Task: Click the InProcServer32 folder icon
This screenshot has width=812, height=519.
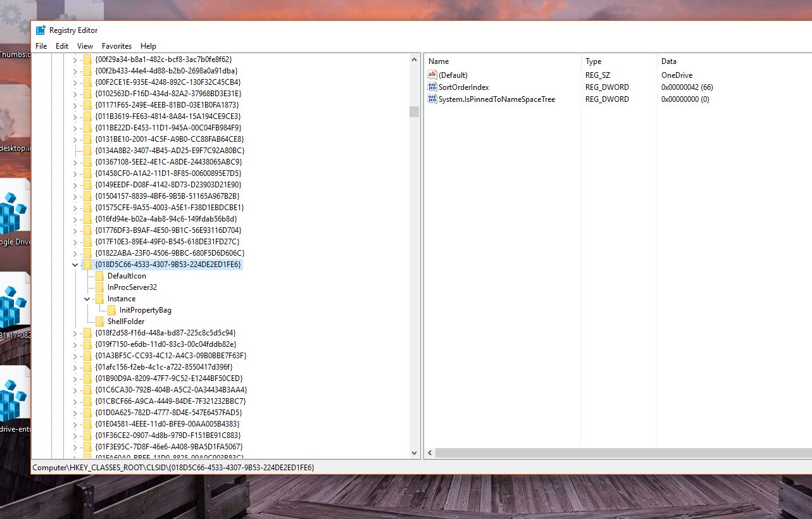Action: point(99,287)
